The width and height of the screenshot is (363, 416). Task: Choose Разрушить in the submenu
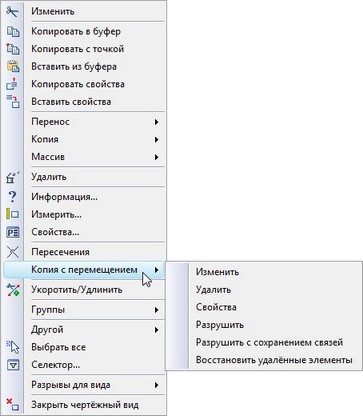pyautogui.click(x=220, y=325)
